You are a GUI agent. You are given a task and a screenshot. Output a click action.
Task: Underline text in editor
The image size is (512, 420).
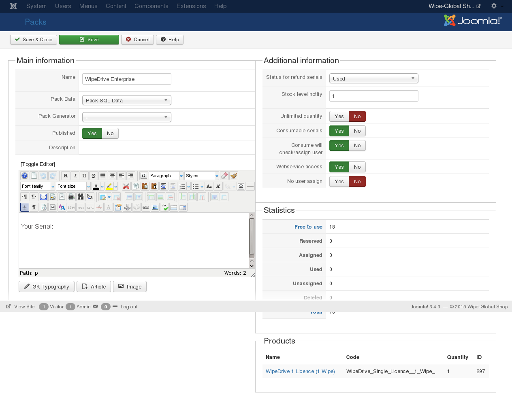(84, 176)
